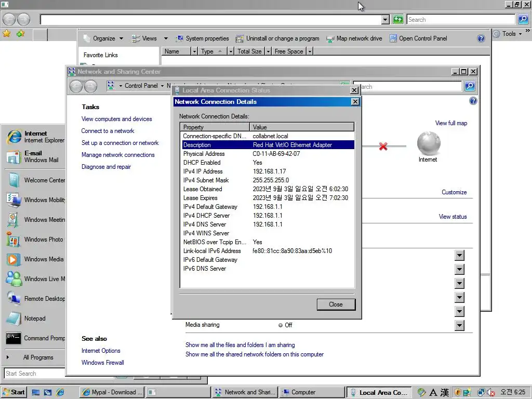Select Media sharing Off radio indicator
The image size is (532, 399).
tap(280, 325)
